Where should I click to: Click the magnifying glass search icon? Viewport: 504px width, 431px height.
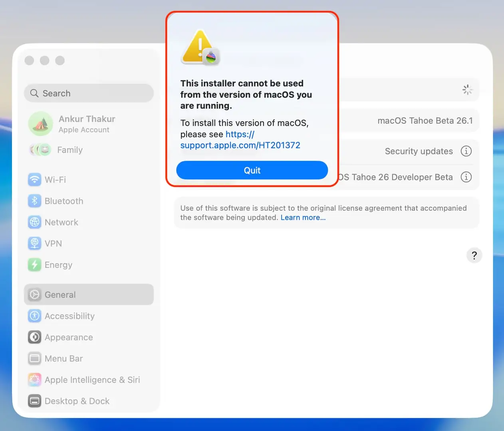[x=34, y=93]
